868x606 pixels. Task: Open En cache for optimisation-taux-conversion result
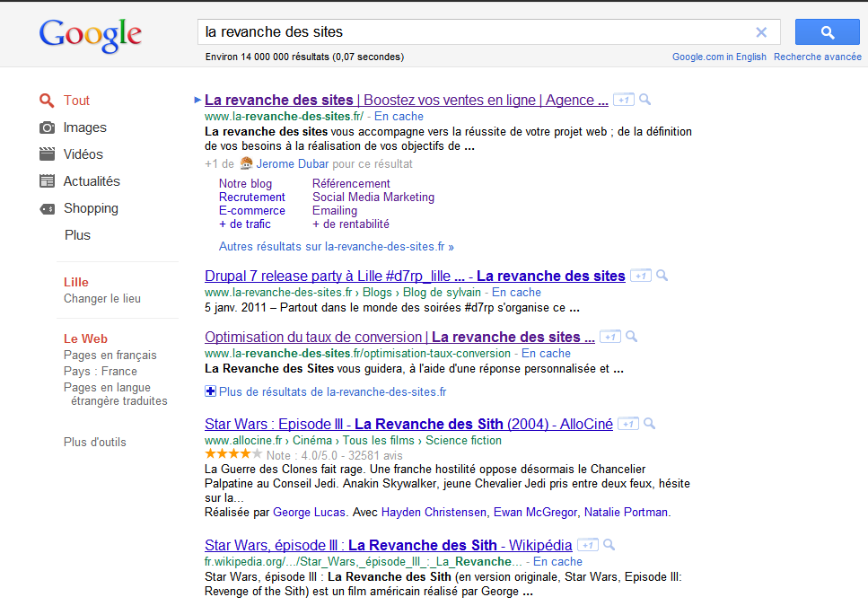coord(546,353)
